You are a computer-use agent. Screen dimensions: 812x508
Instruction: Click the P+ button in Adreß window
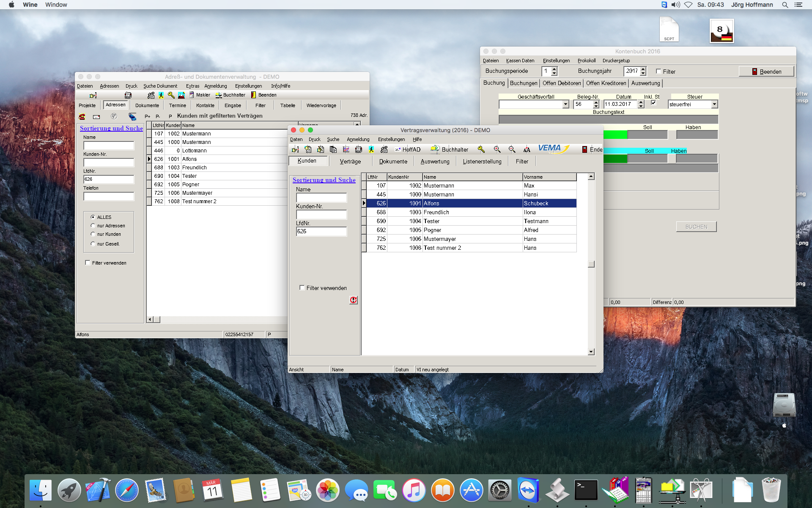(x=148, y=116)
